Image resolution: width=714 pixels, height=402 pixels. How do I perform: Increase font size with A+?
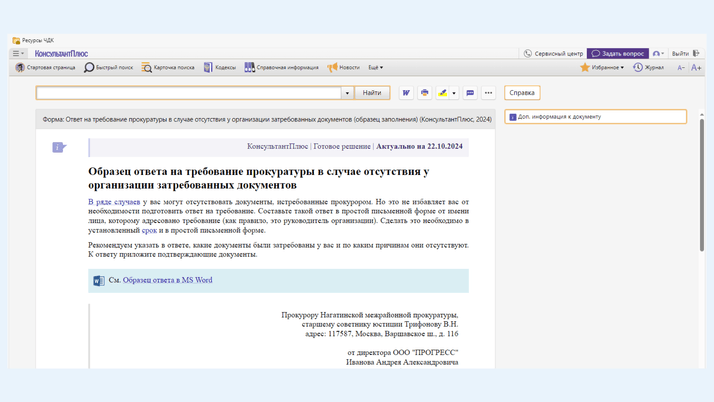pyautogui.click(x=696, y=68)
